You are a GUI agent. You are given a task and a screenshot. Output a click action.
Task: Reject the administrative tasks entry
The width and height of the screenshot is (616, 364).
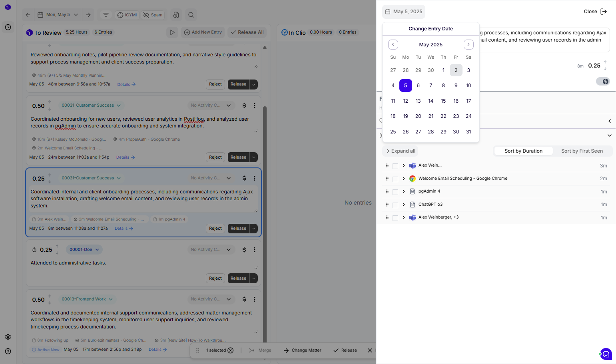pos(215,278)
